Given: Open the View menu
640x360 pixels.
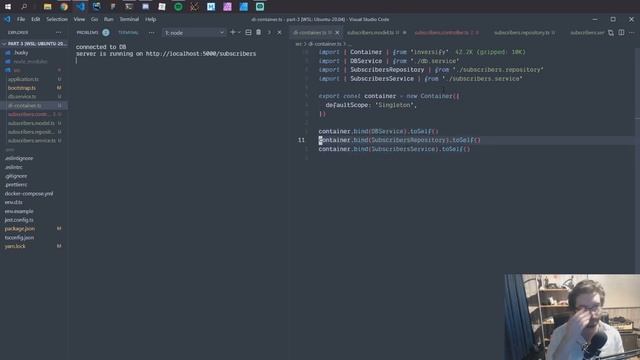Looking at the screenshot, I should 79,19.
